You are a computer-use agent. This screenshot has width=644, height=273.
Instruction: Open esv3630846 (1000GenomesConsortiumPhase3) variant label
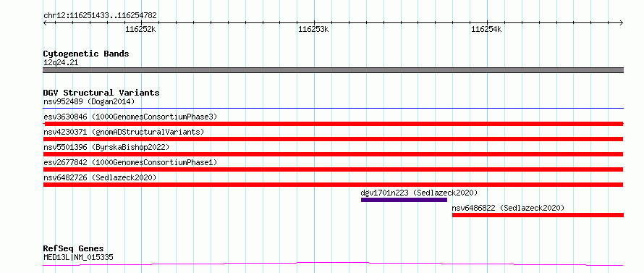coord(130,117)
